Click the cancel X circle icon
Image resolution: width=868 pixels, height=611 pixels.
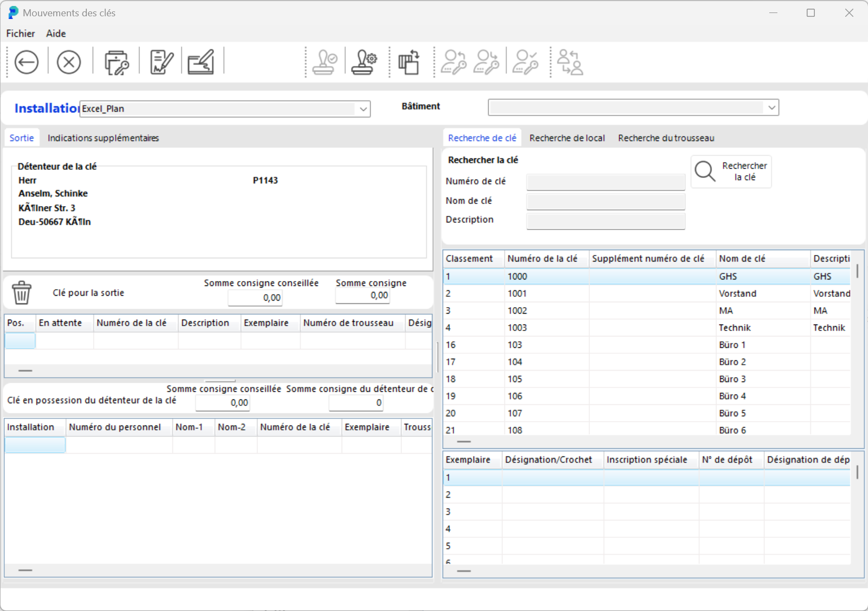[x=69, y=62]
